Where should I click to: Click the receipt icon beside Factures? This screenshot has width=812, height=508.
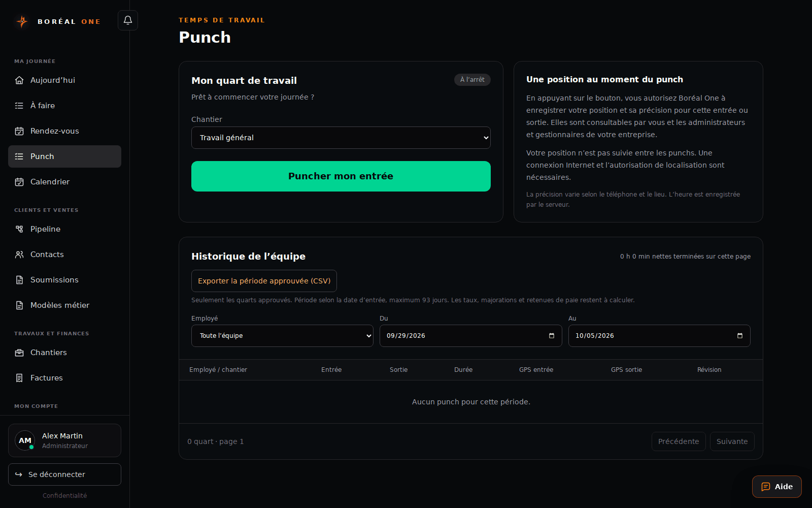(x=19, y=378)
